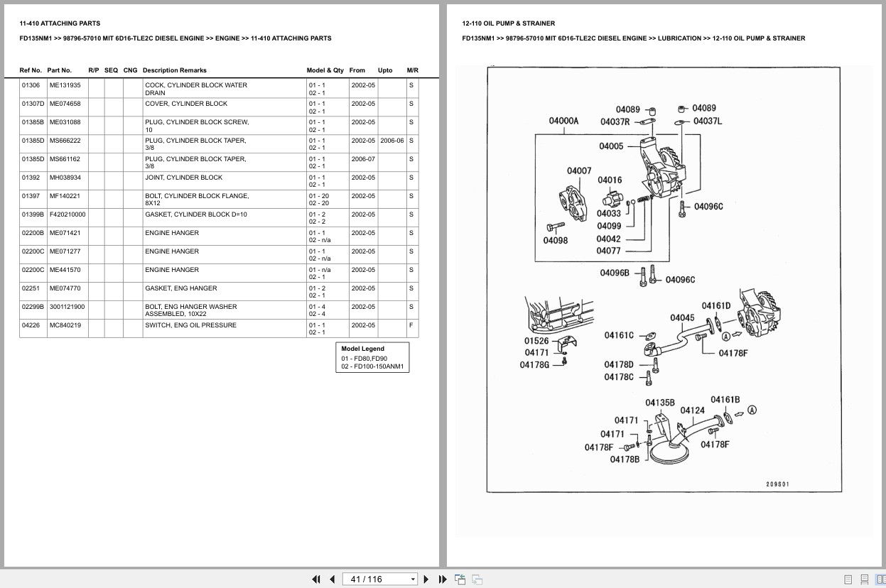Switch to single page view
The height and width of the screenshot is (588, 886).
click(x=848, y=579)
